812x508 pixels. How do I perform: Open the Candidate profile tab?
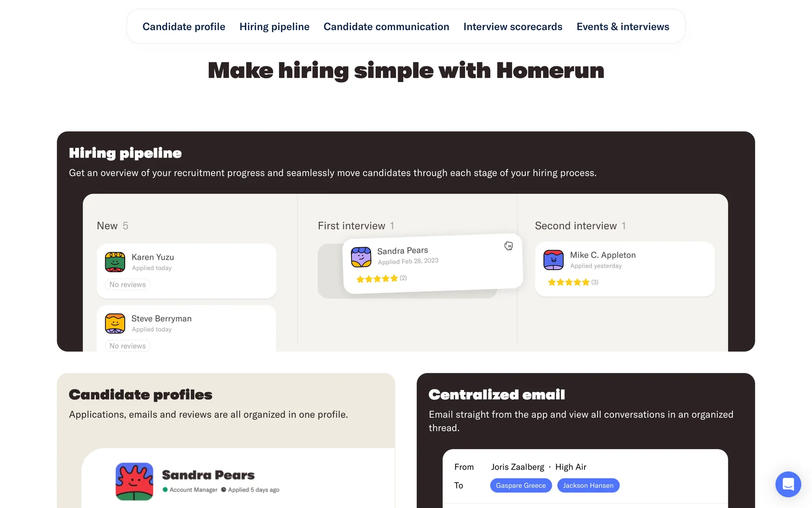tap(184, 27)
